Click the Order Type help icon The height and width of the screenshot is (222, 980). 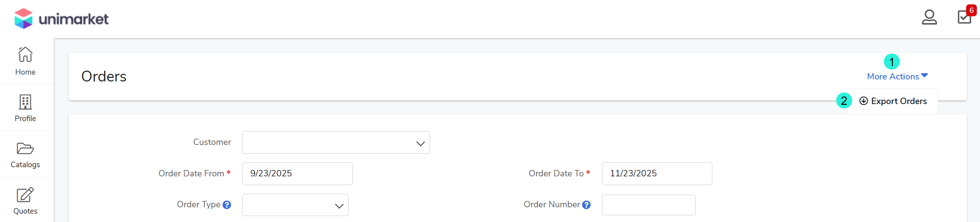click(227, 205)
